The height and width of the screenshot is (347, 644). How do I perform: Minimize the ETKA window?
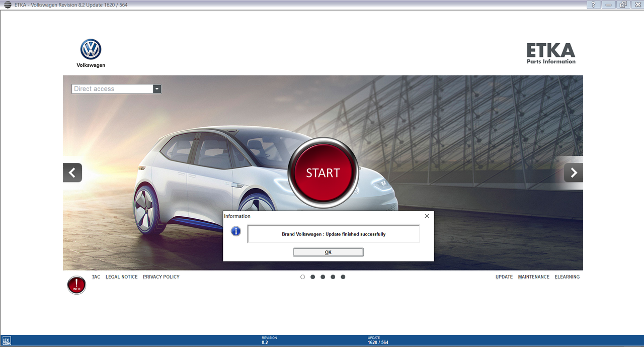click(609, 5)
